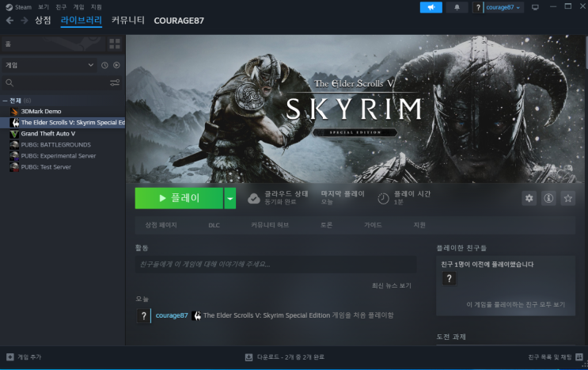Click courage87 name in activity feed

click(x=172, y=315)
